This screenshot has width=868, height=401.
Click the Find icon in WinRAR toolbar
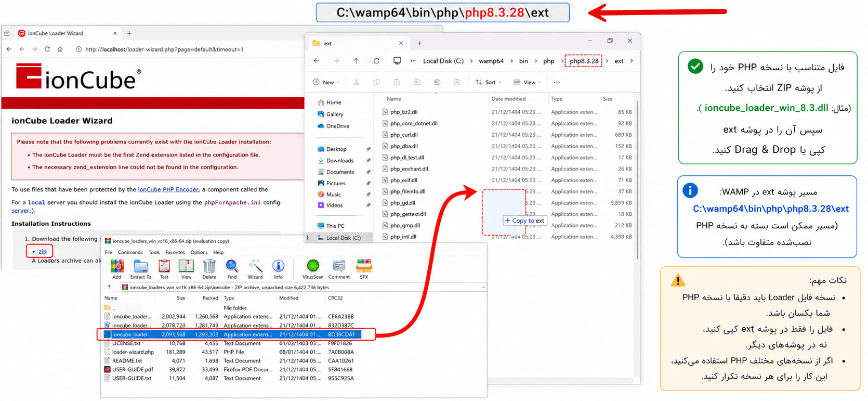pyautogui.click(x=232, y=269)
